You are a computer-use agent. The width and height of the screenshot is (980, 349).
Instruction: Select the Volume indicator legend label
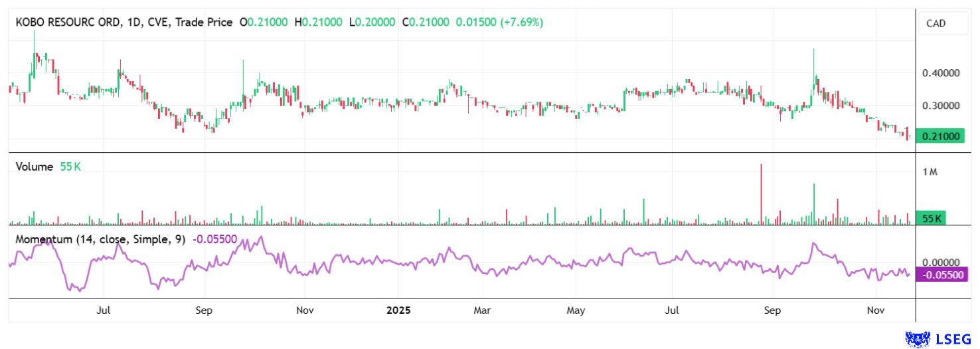click(34, 167)
